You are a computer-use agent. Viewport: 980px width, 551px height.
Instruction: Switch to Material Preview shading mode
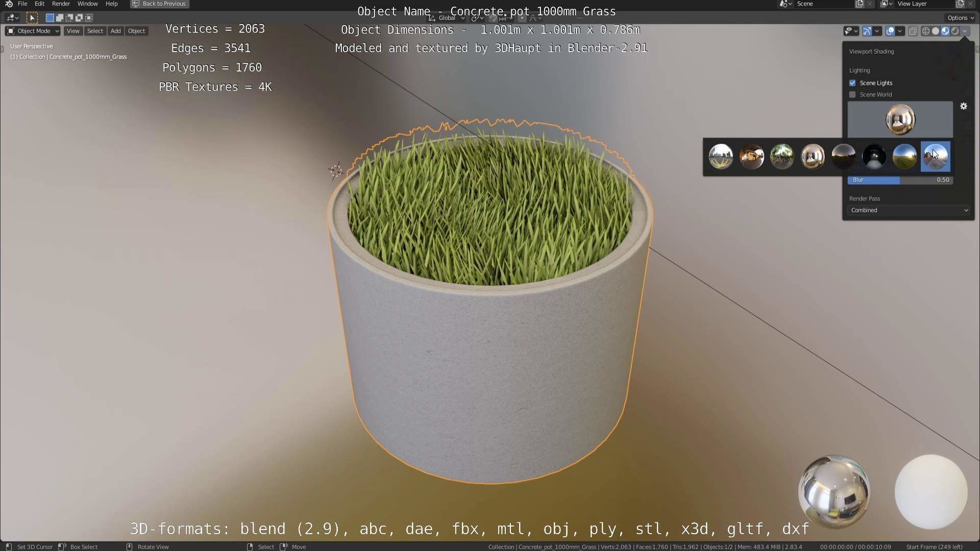[945, 31]
